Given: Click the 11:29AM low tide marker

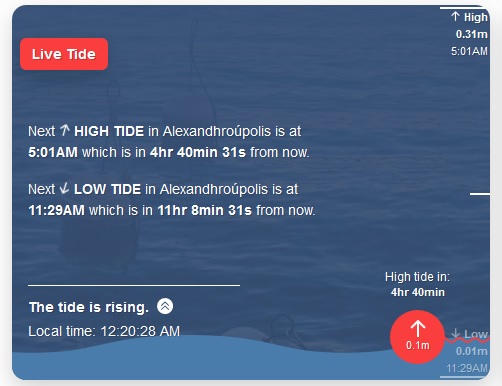Looking at the screenshot, I should click(x=467, y=368).
